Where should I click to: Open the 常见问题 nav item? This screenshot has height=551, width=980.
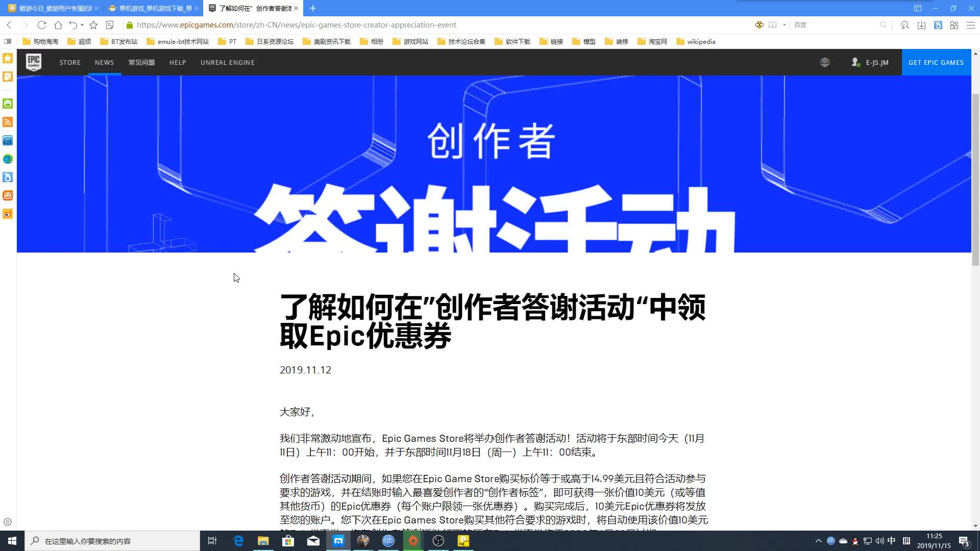pos(141,62)
